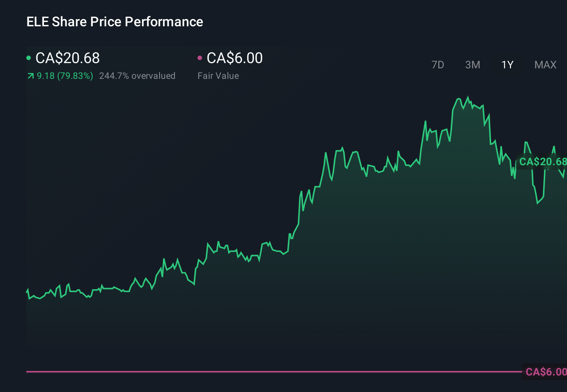Click the pink dot beside CA$6.00
This screenshot has width=567, height=392.
click(200, 57)
